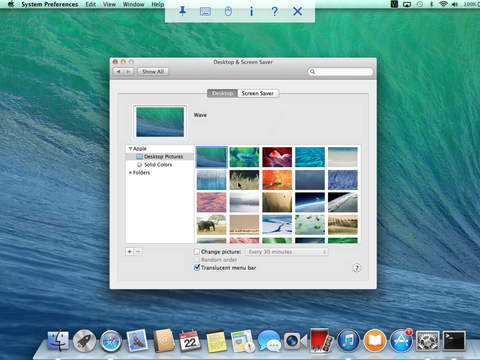Click System Preferences gears icon in the Dock
This screenshot has width=480, height=360.
tap(427, 341)
